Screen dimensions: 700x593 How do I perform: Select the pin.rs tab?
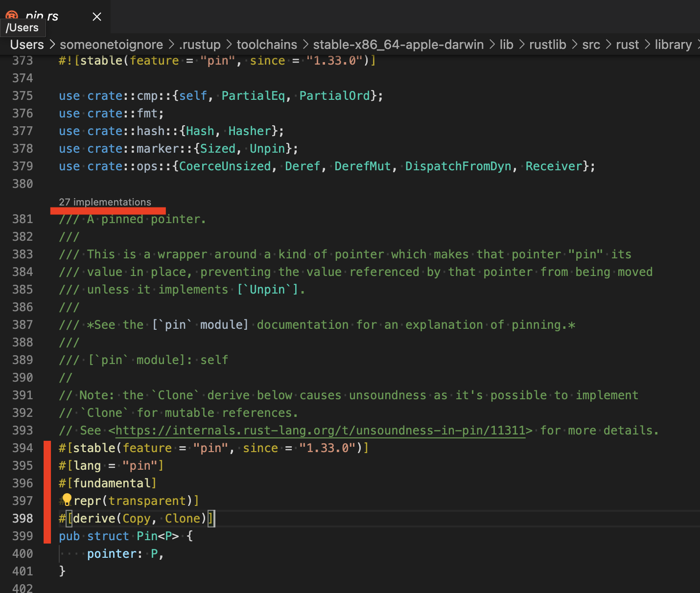click(x=55, y=17)
